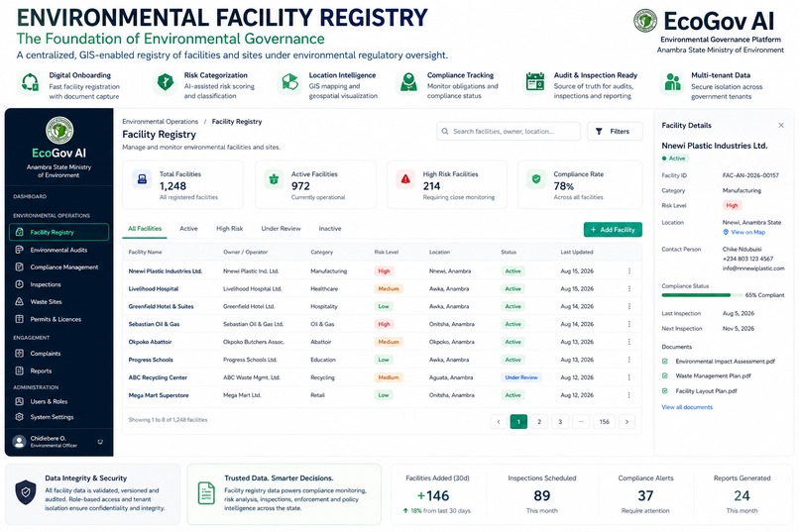This screenshot has width=799, height=532.
Task: Toggle Facility Layout Plan.pdf checkbox
Action: (x=665, y=391)
